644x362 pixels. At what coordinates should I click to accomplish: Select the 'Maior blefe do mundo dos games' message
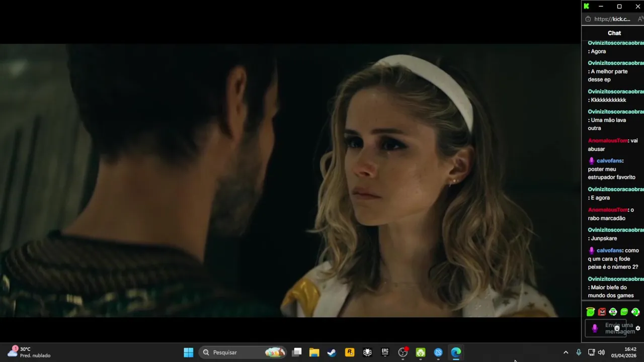click(x=611, y=292)
